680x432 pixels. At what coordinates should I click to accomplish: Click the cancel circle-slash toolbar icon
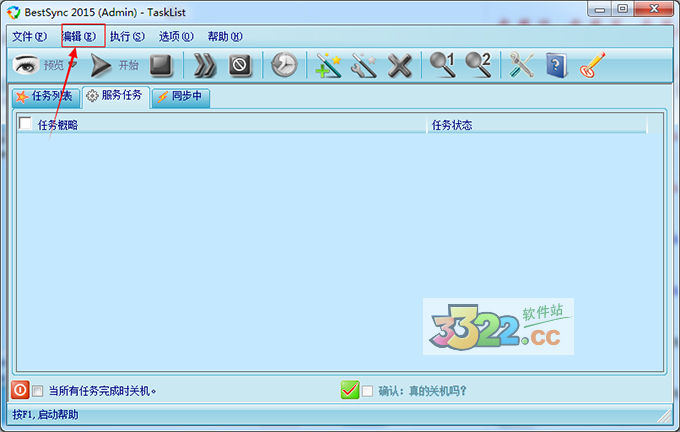240,65
